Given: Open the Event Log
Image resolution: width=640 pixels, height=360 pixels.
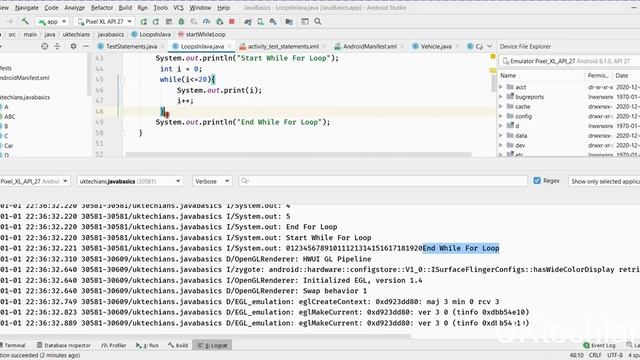Looking at the screenshot, I should click(x=599, y=345).
